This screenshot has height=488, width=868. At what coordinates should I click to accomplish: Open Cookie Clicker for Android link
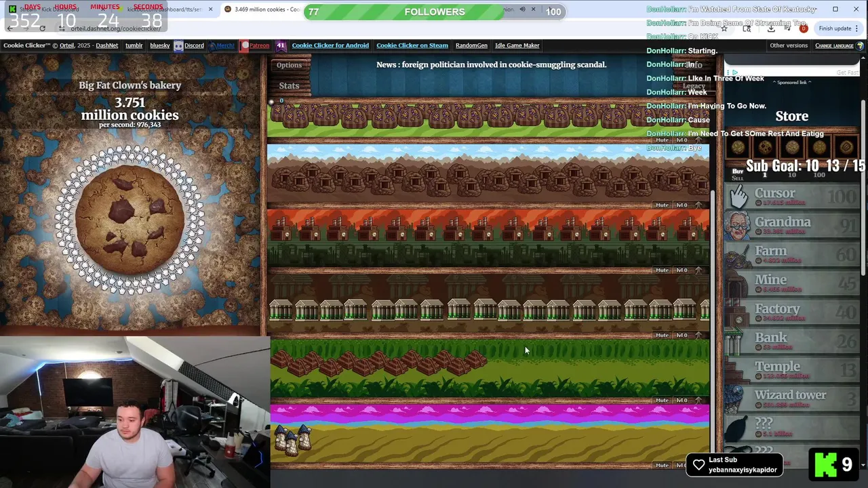[x=330, y=45]
